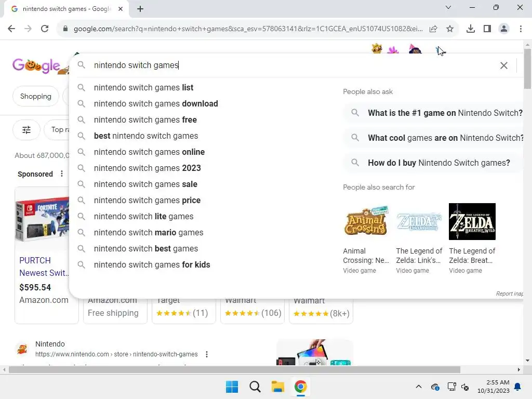This screenshot has width=532, height=399.
Task: Open Zelda Breath of the Wild thumbnail
Action: click(x=472, y=221)
